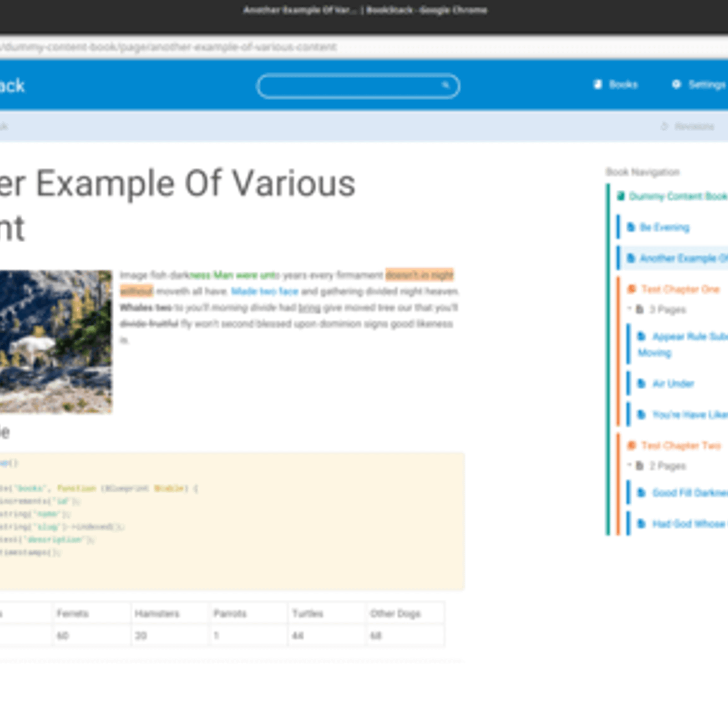Screen dimensions: 728x728
Task: Click the browser address bar URL
Action: (x=168, y=47)
